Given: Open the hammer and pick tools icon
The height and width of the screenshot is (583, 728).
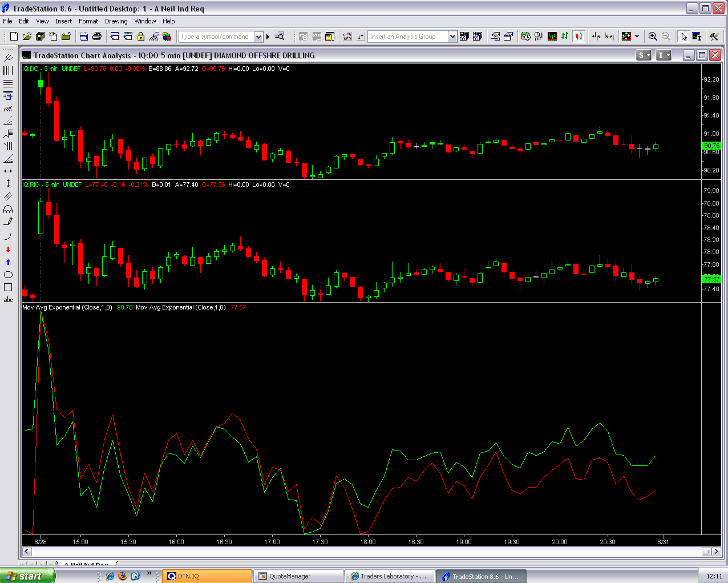Looking at the screenshot, I should (x=714, y=37).
